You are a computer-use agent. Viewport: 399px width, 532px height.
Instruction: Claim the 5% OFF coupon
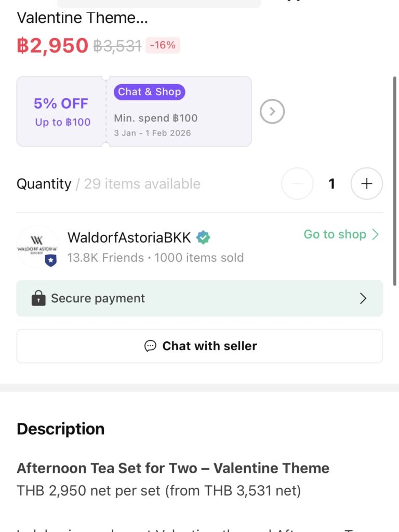pyautogui.click(x=62, y=111)
